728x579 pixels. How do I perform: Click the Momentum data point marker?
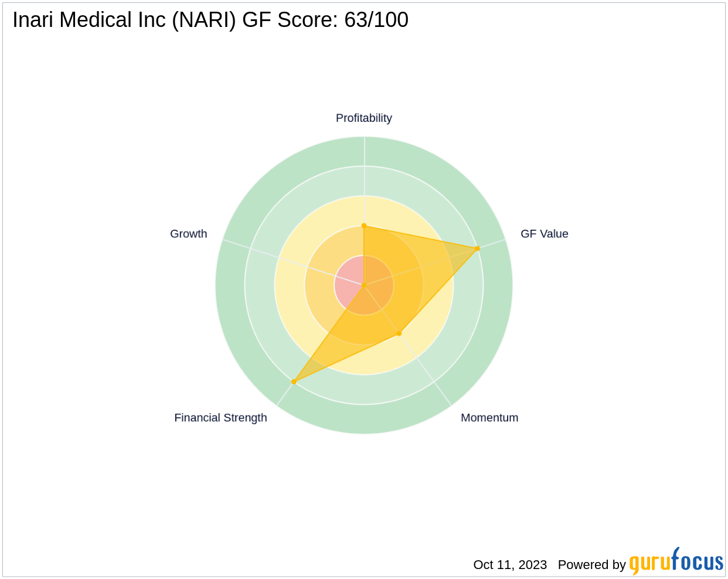click(399, 333)
